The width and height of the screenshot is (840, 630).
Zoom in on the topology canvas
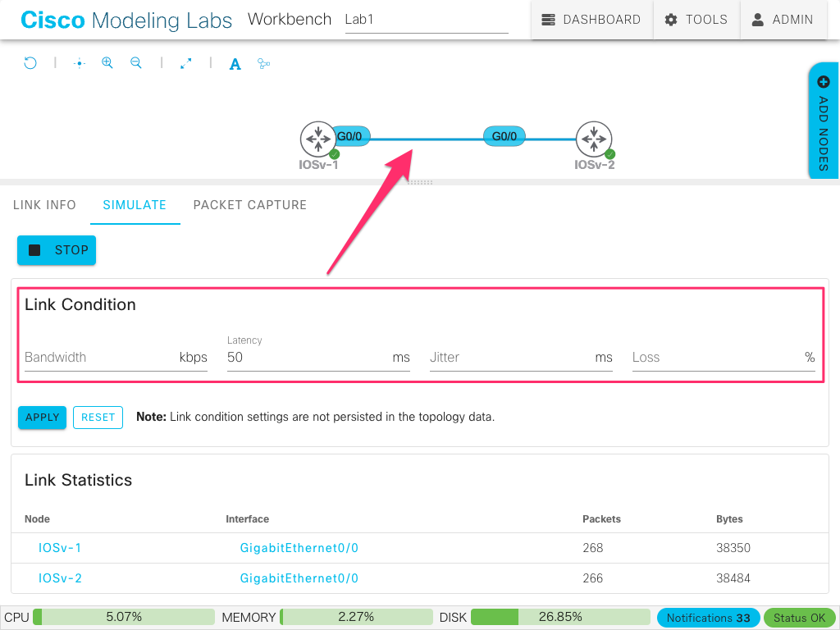click(107, 63)
